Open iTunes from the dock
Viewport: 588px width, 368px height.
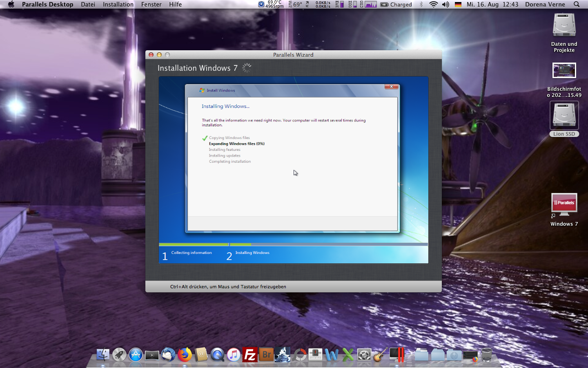234,355
